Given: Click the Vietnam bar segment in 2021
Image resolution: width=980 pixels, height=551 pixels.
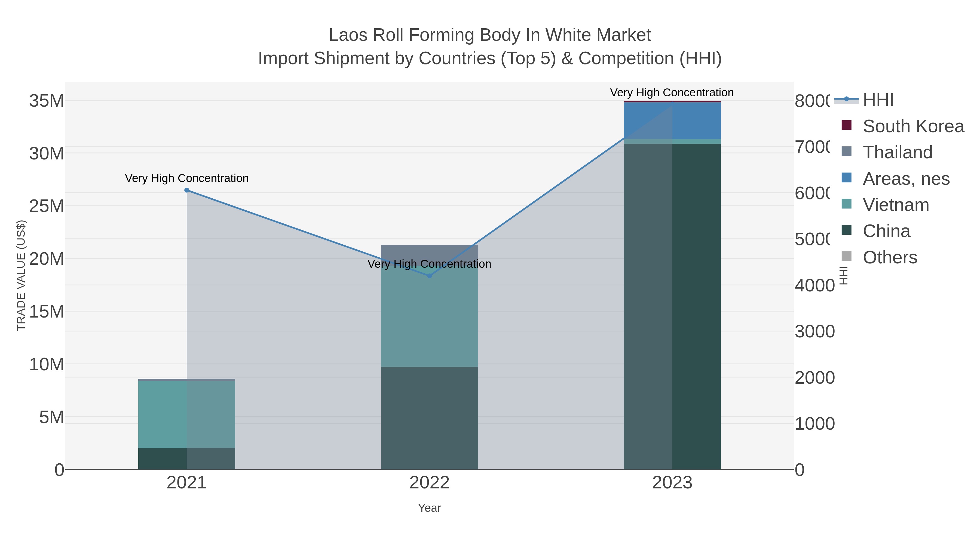Looking at the screenshot, I should click(x=186, y=414).
